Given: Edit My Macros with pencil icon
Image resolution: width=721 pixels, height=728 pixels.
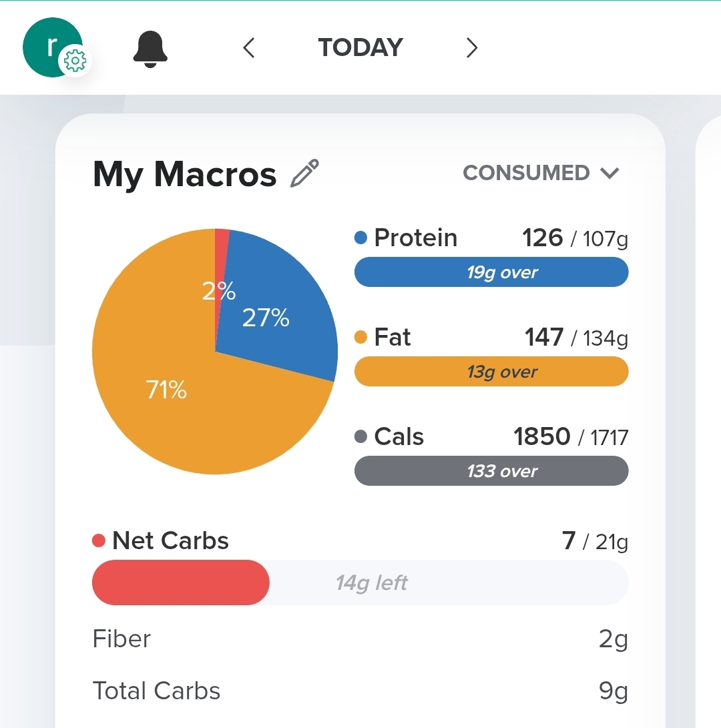Looking at the screenshot, I should coord(305,173).
